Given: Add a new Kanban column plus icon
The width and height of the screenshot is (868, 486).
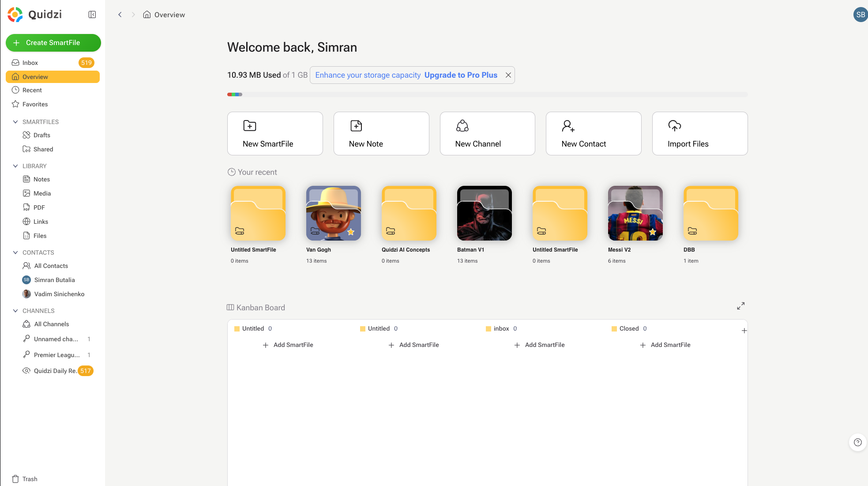Looking at the screenshot, I should tap(744, 331).
